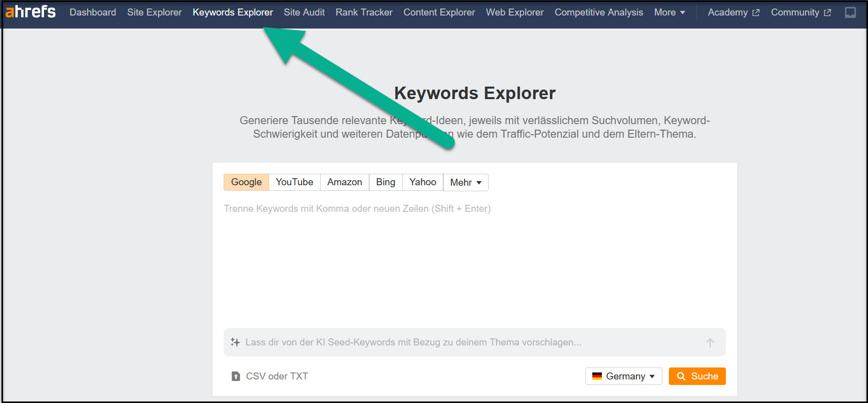Open the Germany country dropdown
868x403 pixels.
click(x=623, y=376)
